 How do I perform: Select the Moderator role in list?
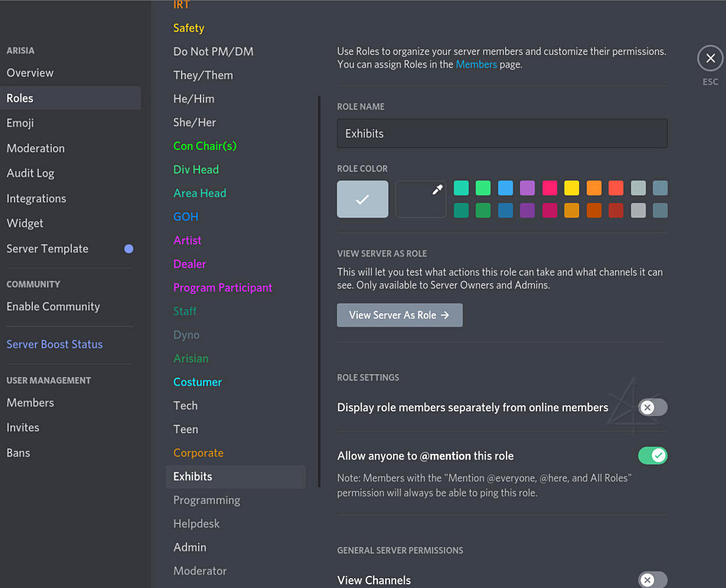pyautogui.click(x=200, y=571)
